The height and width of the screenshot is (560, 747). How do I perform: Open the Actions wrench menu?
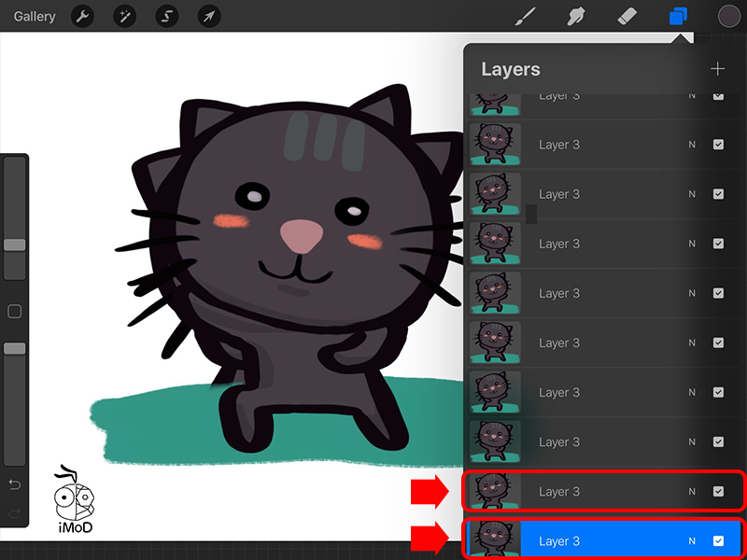pos(82,17)
